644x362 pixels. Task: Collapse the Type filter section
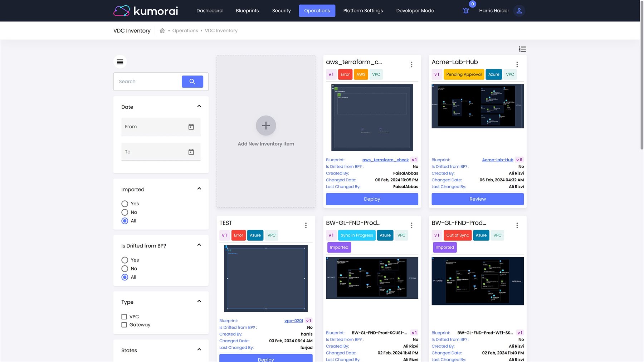pyautogui.click(x=199, y=301)
